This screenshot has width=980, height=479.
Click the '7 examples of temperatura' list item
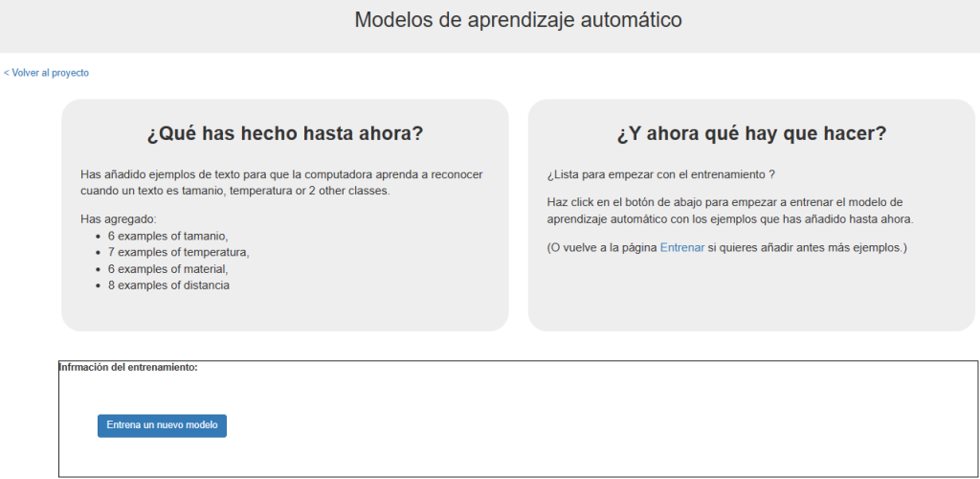178,252
